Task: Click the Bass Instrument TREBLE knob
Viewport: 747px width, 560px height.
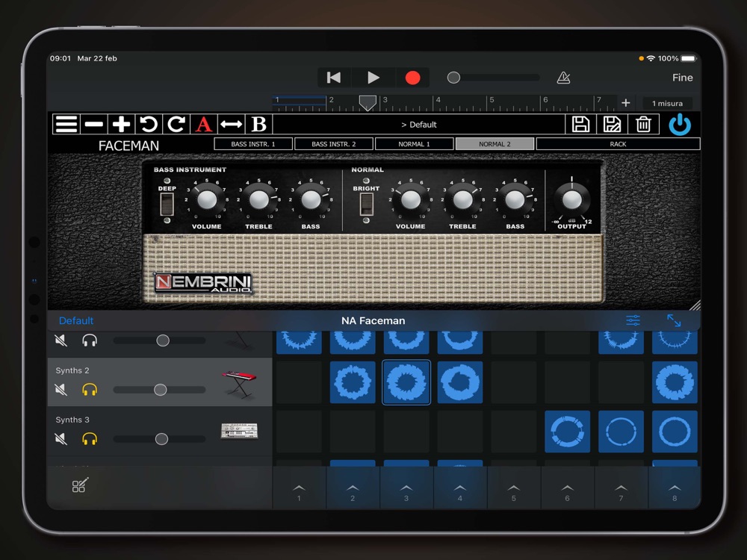Action: (258, 200)
